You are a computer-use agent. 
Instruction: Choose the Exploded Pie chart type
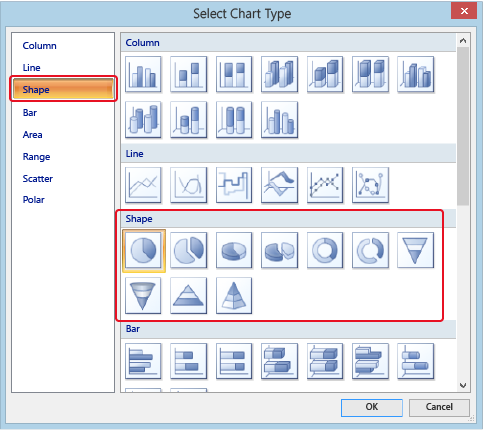pos(189,251)
